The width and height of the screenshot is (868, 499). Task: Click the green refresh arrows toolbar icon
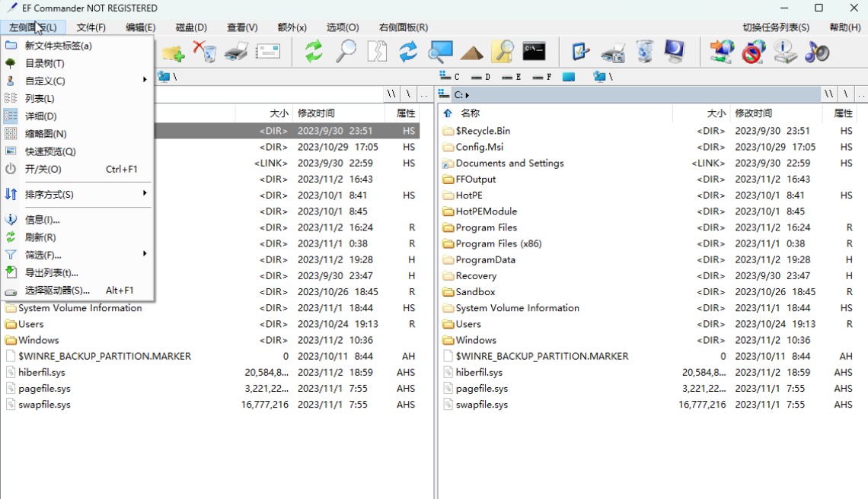[314, 52]
